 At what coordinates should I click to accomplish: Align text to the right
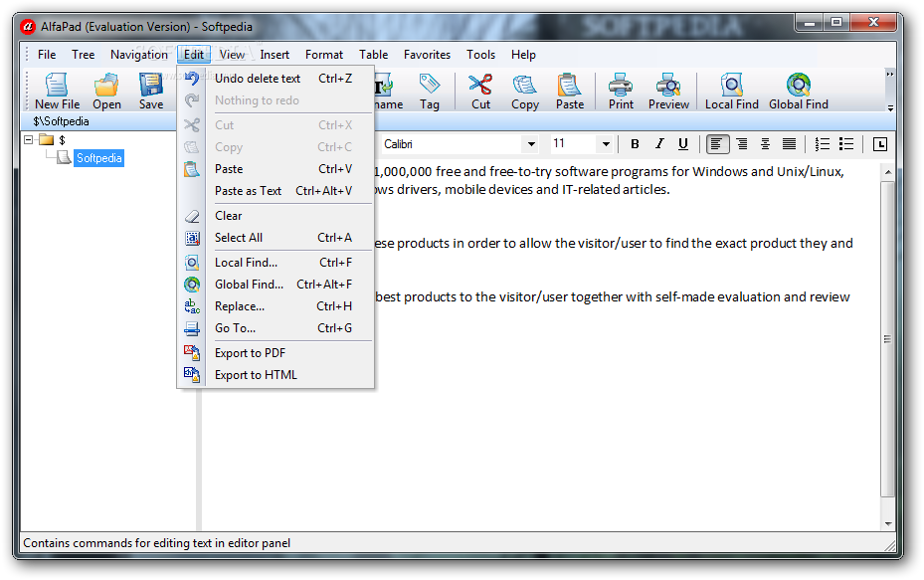(x=742, y=144)
